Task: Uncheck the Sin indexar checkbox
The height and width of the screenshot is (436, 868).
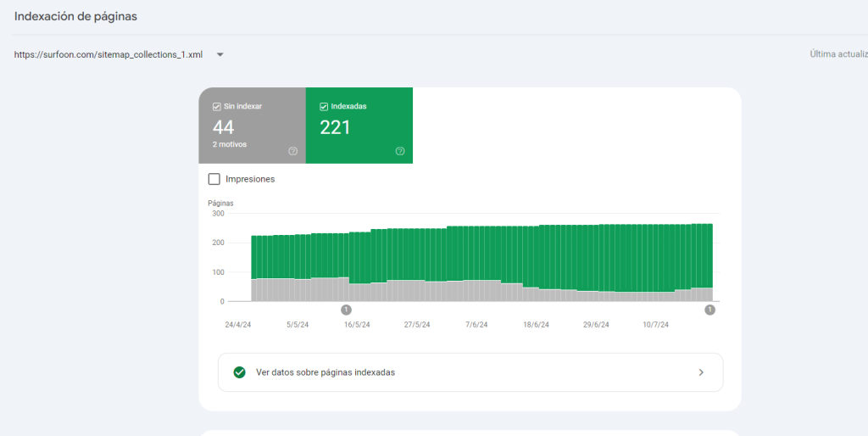Action: [x=218, y=107]
